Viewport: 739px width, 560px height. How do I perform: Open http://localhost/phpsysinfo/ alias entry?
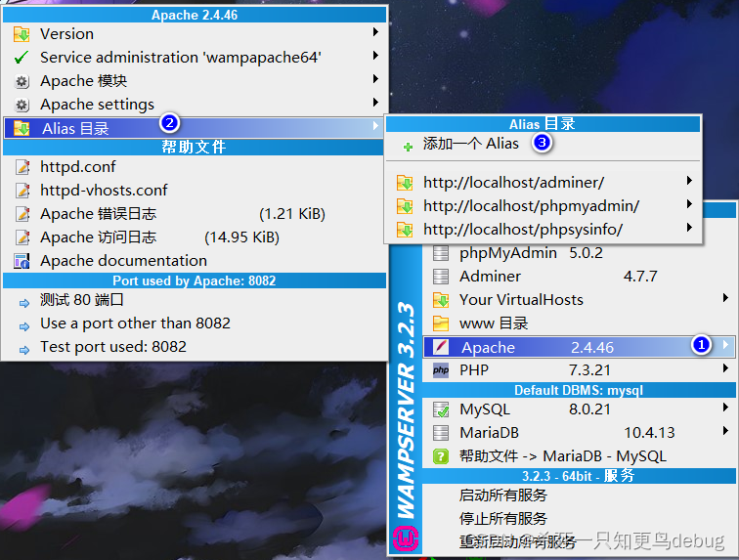pos(543,230)
